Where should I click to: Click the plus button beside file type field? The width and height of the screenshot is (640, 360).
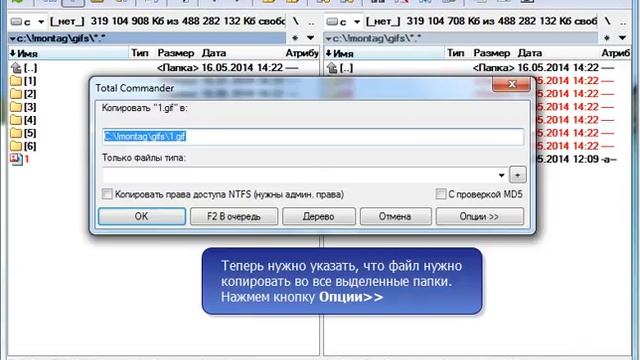pyautogui.click(x=518, y=175)
